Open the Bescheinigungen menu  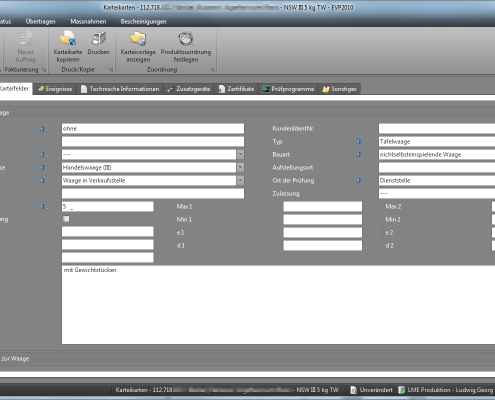pyautogui.click(x=143, y=21)
